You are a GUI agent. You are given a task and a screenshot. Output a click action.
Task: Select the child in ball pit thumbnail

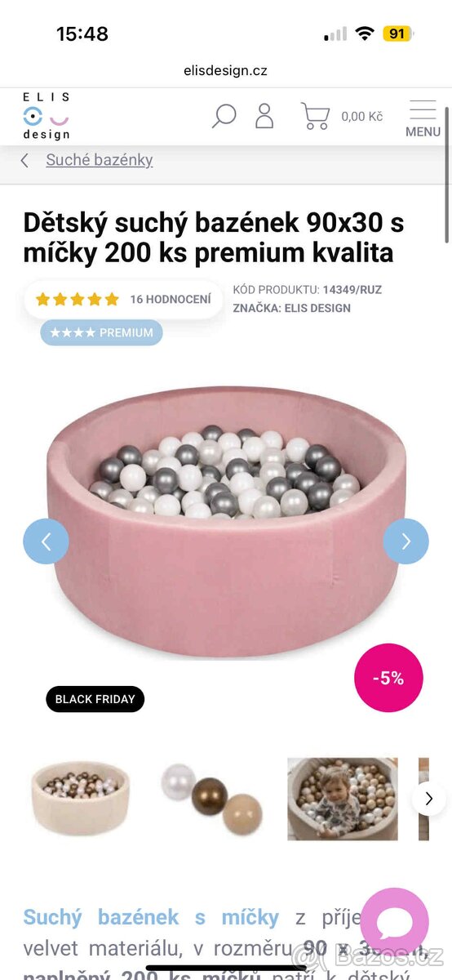[x=343, y=799]
